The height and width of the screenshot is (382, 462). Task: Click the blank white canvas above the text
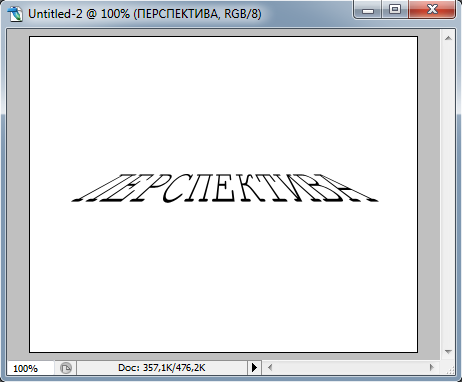pyautogui.click(x=223, y=103)
